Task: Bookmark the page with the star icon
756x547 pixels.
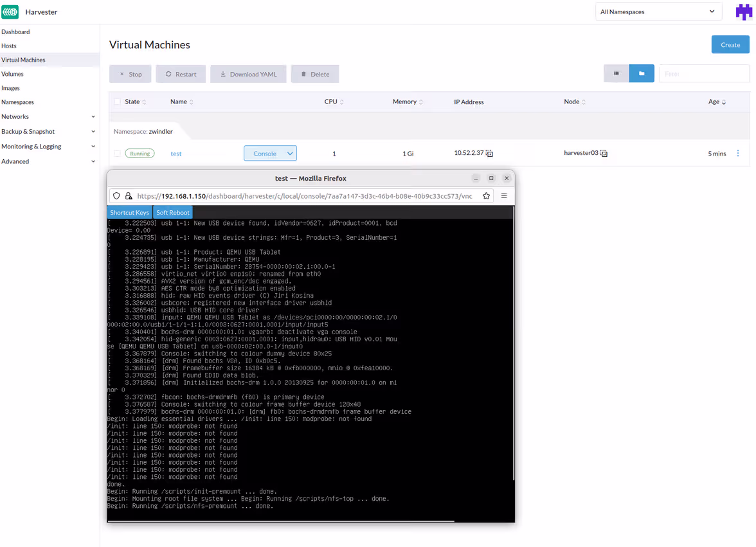Action: coord(486,196)
